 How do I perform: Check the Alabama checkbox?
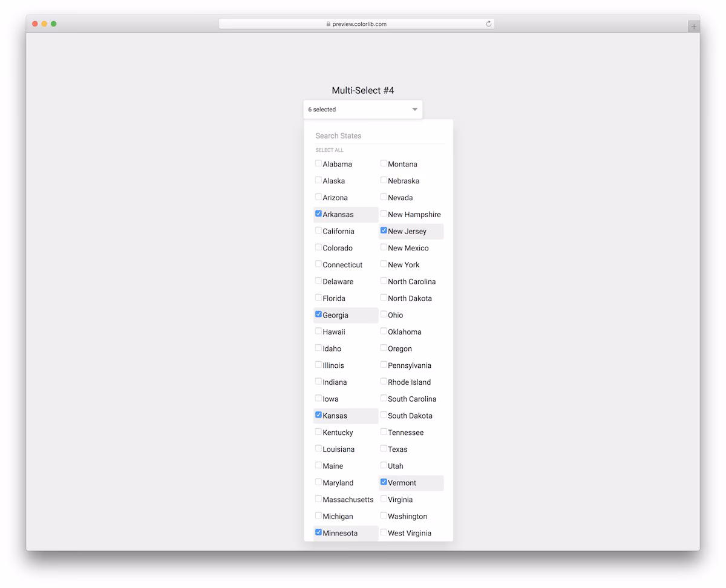[318, 163]
